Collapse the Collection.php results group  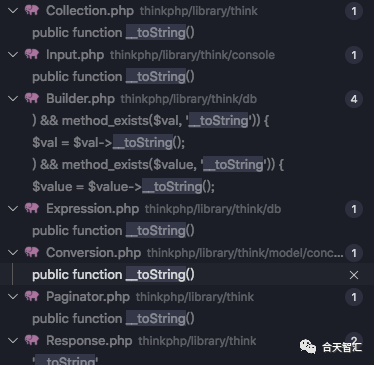point(13,11)
